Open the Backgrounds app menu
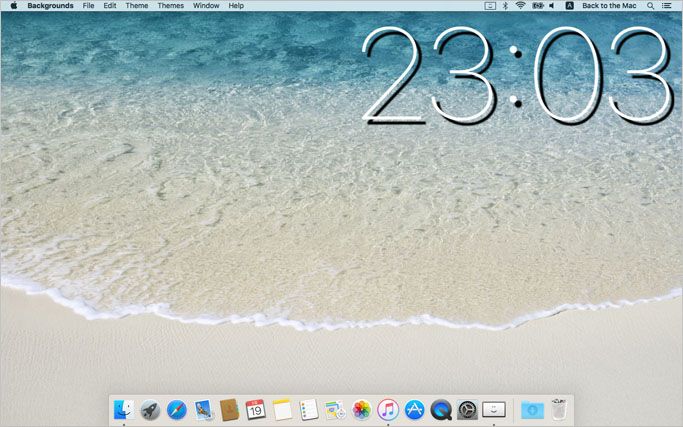 tap(50, 6)
